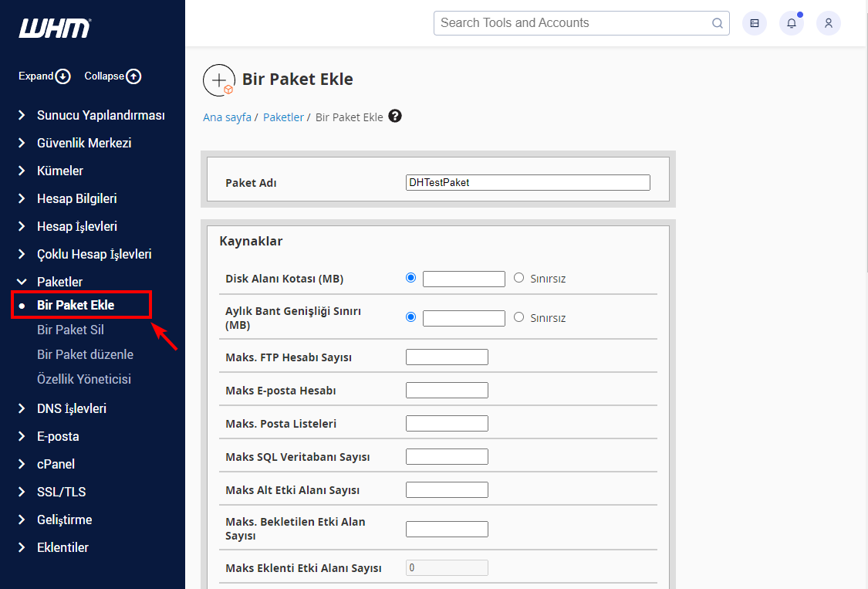Open Bir Paket Sil menu item
Viewport: 868px width, 589px height.
click(70, 330)
